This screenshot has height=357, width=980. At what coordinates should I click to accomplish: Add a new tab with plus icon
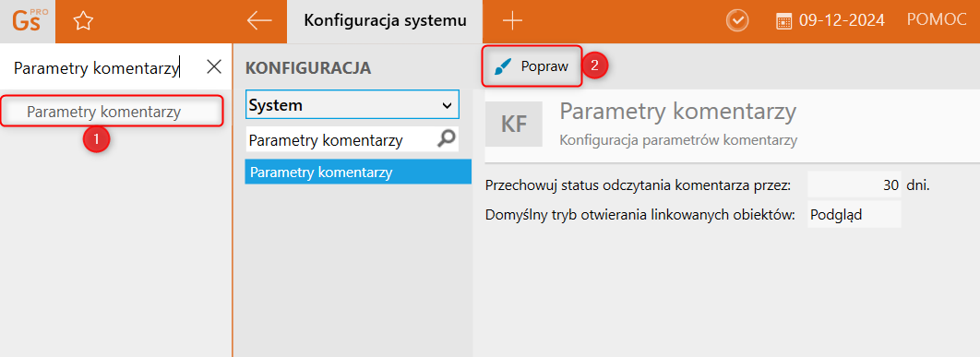pos(512,21)
